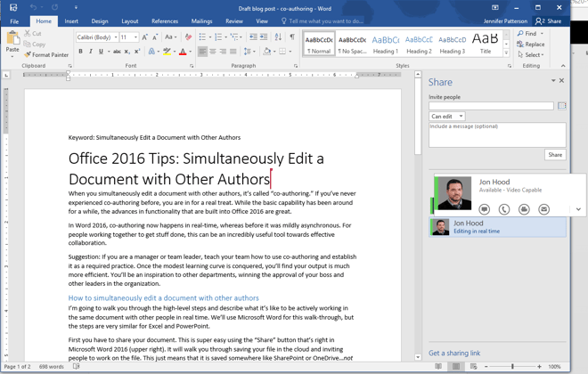Send an email to Jon Hood
Screen dimensions: 588x374
543,209
